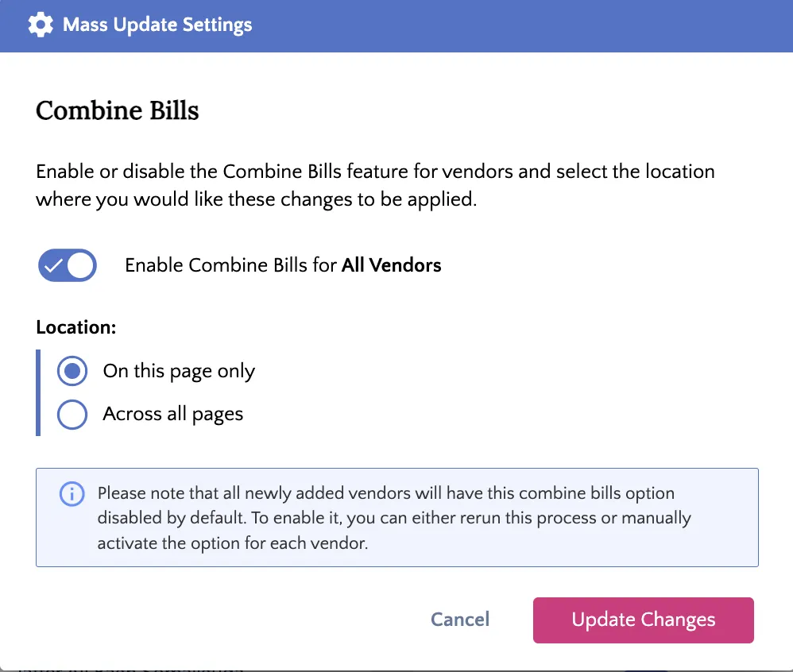Click the Update Changes button
The width and height of the screenshot is (793, 672).
pos(644,620)
